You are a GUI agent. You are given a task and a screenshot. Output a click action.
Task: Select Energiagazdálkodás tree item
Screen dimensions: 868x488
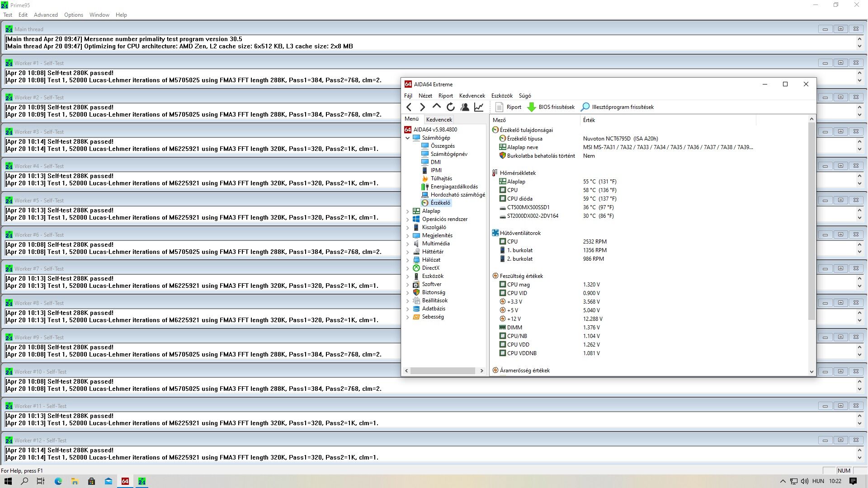tap(449, 187)
